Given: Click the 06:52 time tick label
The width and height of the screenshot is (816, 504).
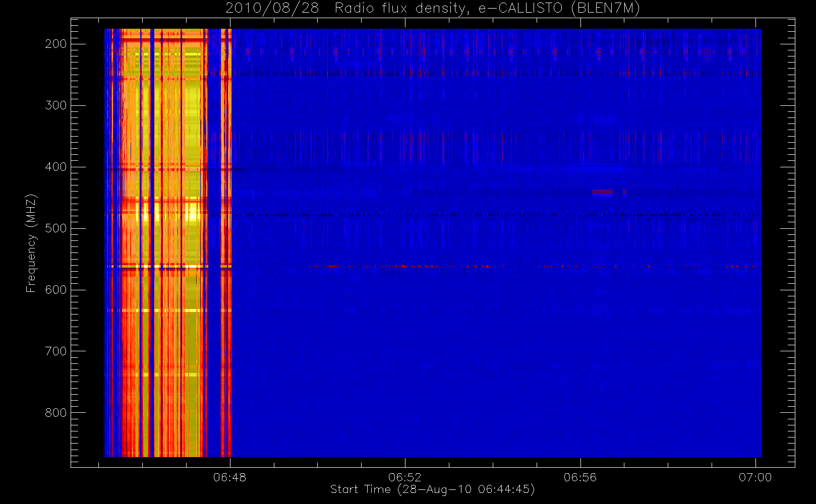Looking at the screenshot, I should [405, 477].
